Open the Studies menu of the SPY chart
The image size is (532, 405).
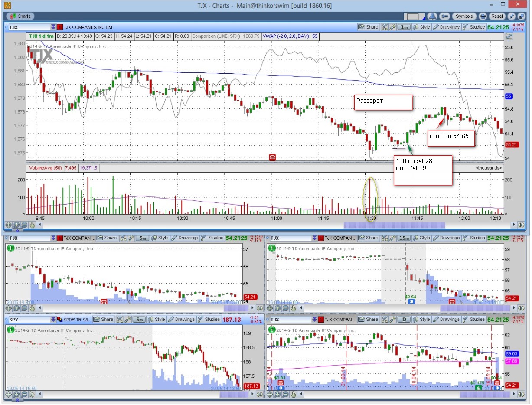tap(209, 320)
